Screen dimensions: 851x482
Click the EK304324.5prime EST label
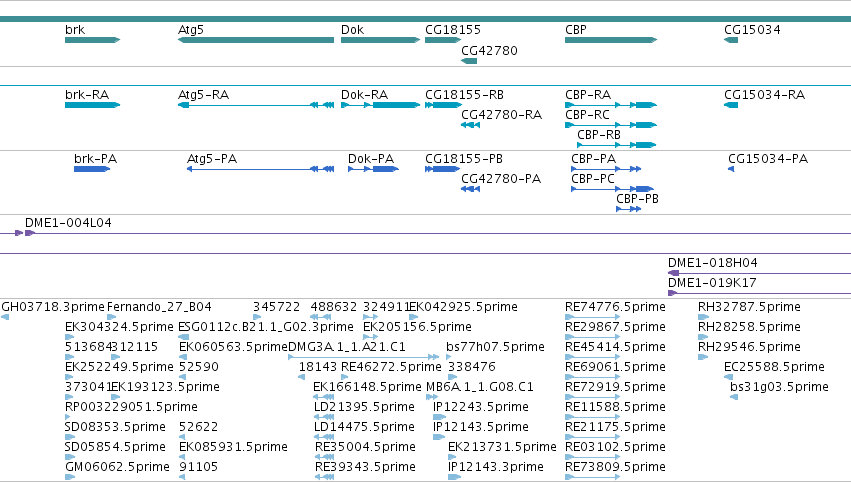click(119, 327)
